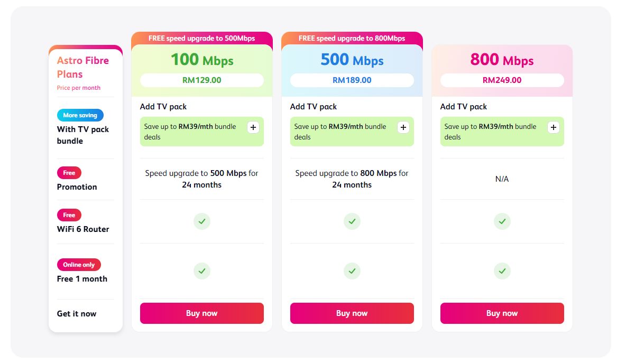Click the Free badge next to Promotion

click(x=69, y=173)
